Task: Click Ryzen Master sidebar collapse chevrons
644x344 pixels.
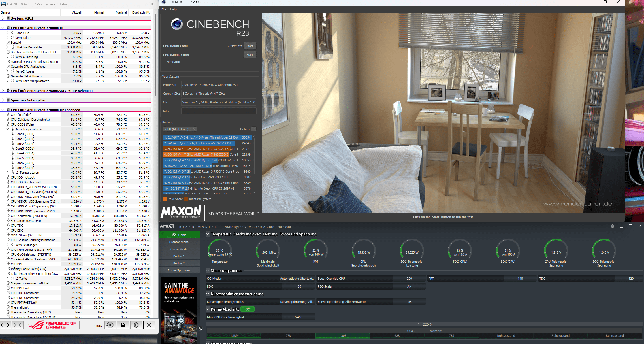Action: click(200, 328)
